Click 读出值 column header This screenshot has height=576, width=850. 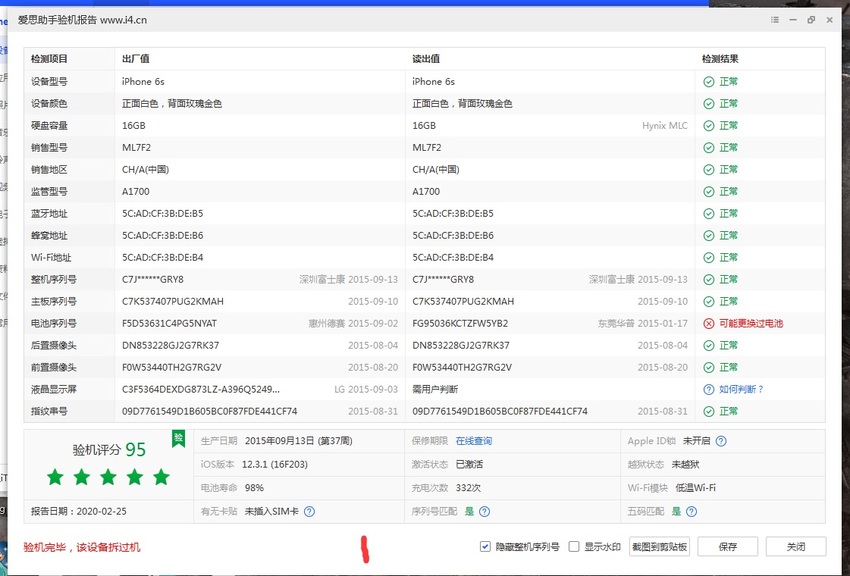[426, 59]
